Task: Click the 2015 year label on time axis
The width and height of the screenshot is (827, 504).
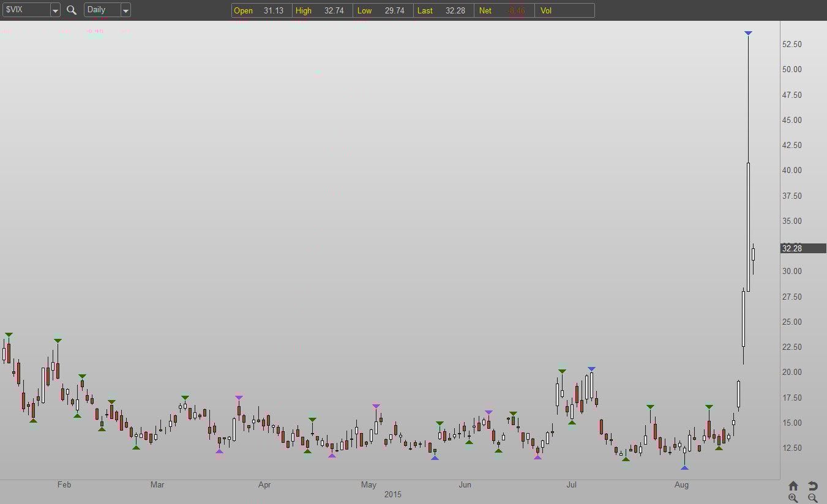Action: 392,494
